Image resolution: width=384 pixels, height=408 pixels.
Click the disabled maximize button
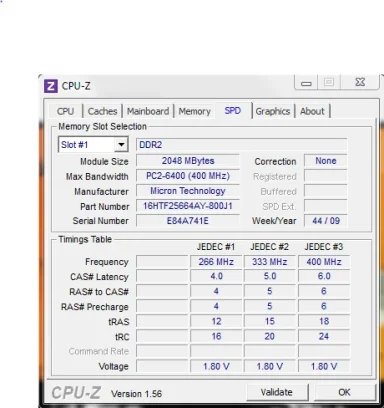(329, 82)
